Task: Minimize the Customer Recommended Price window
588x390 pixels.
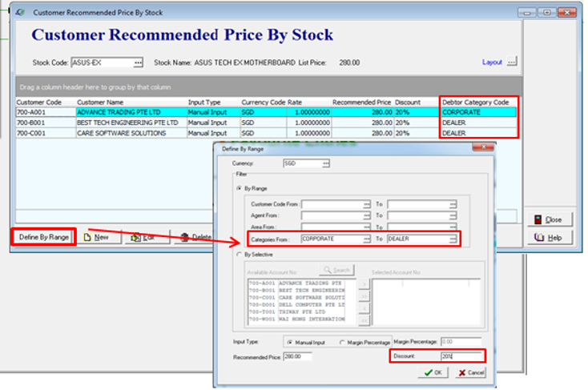Action: (x=526, y=13)
